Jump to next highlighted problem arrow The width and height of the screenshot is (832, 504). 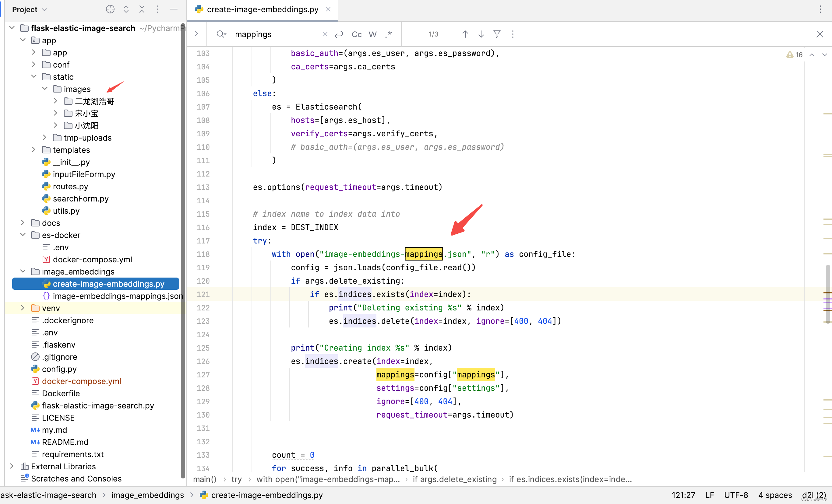(825, 55)
